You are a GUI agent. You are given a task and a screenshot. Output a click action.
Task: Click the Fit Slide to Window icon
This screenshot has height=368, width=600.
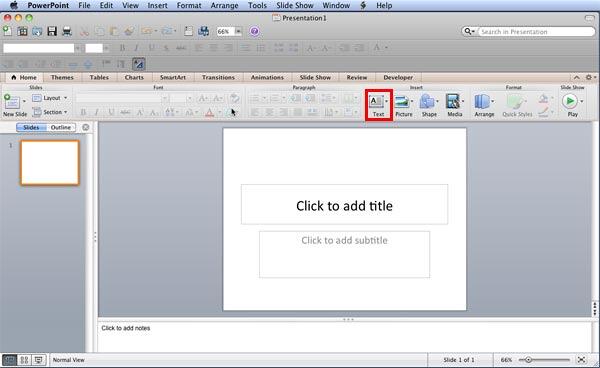coord(582,360)
